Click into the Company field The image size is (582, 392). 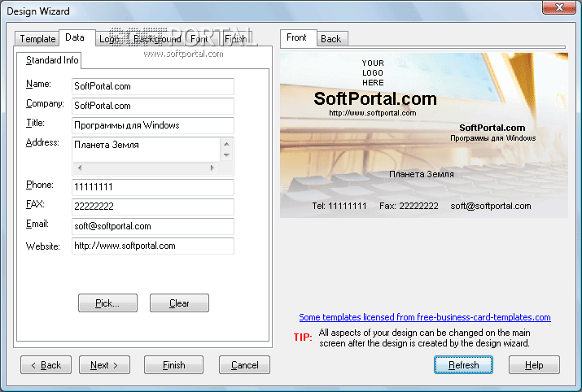click(153, 106)
